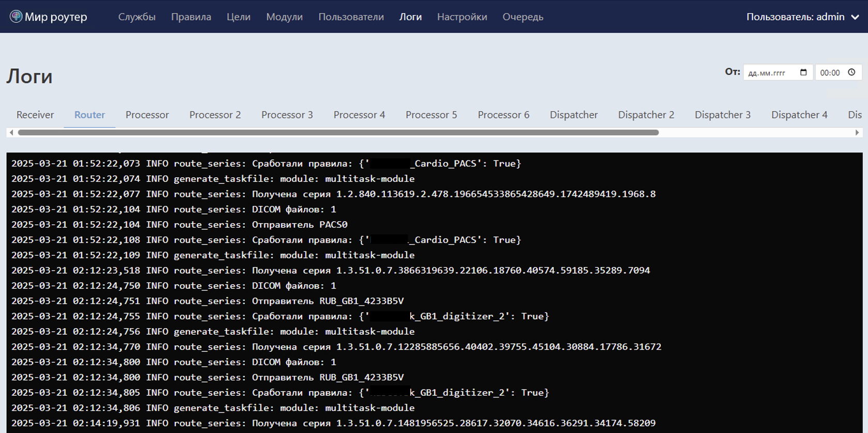Image resolution: width=868 pixels, height=433 pixels.
Task: Open the Пользователи page
Action: [351, 17]
